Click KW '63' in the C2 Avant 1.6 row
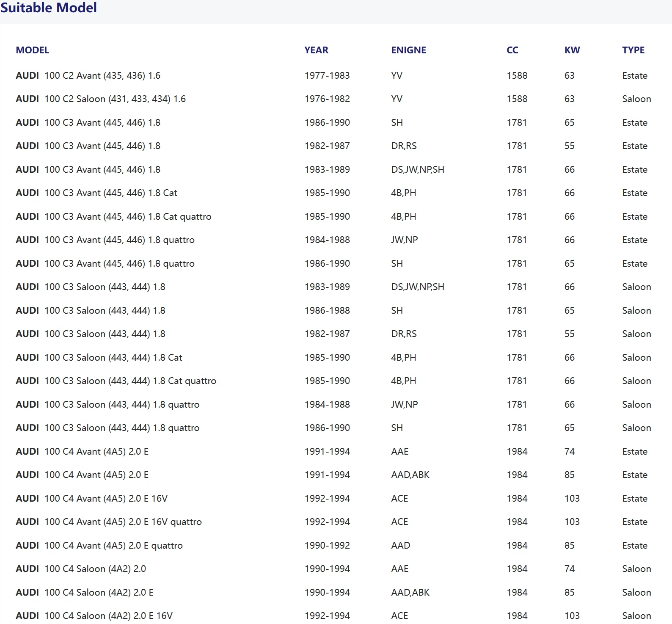 coord(570,75)
